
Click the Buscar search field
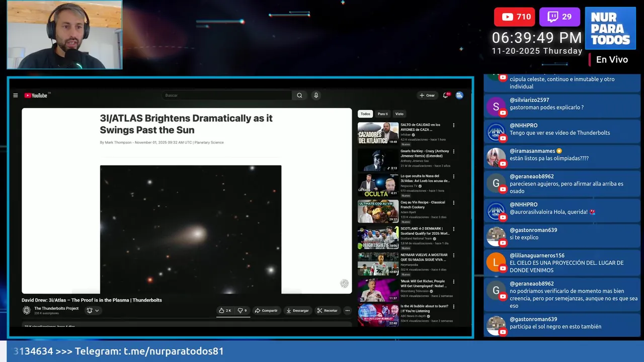click(x=226, y=96)
